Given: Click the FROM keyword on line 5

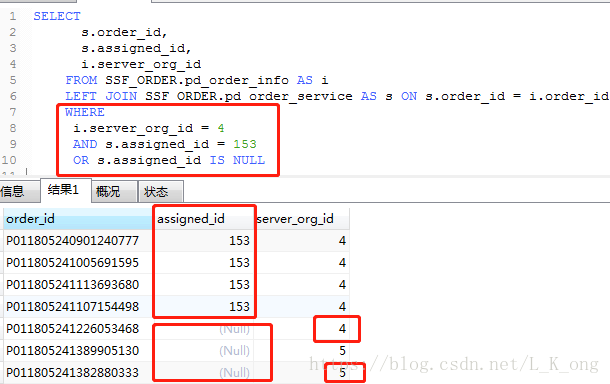Looking at the screenshot, I should pos(81,80).
